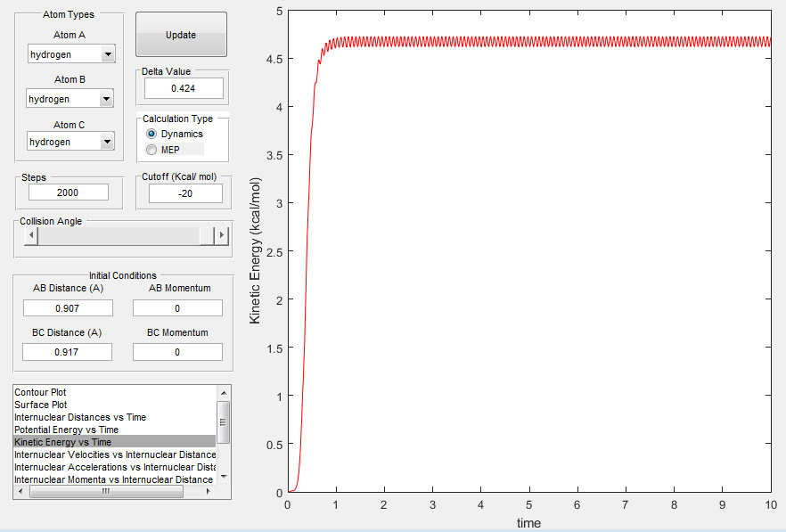Click the Delta Value input field

click(184, 88)
